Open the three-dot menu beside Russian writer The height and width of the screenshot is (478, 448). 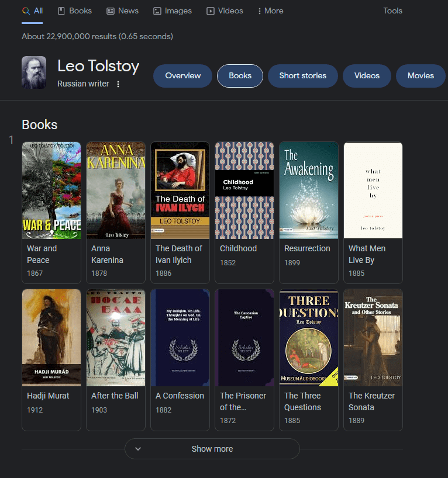(118, 84)
